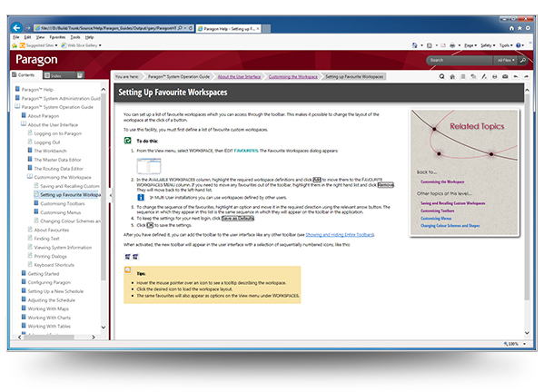Screen dimensions: 544x392
Task: Open Saving and Recalling Custom Workspaces related link
Action: (453, 203)
